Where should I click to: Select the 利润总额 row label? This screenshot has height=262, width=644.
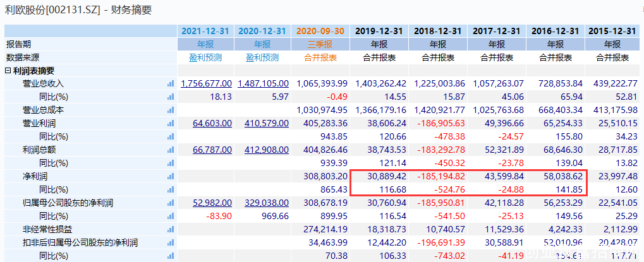[39, 150]
